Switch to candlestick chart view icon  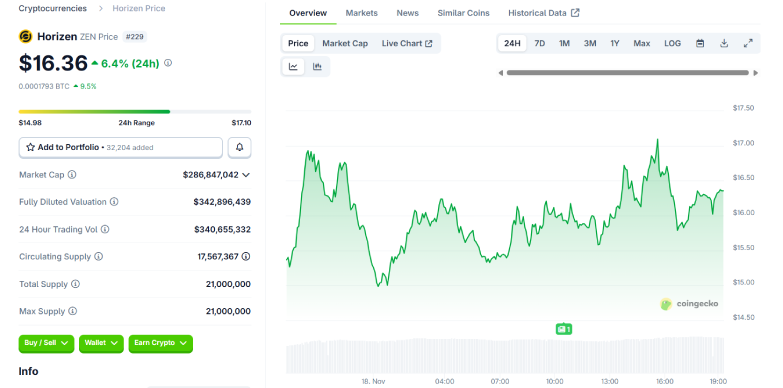coord(317,66)
